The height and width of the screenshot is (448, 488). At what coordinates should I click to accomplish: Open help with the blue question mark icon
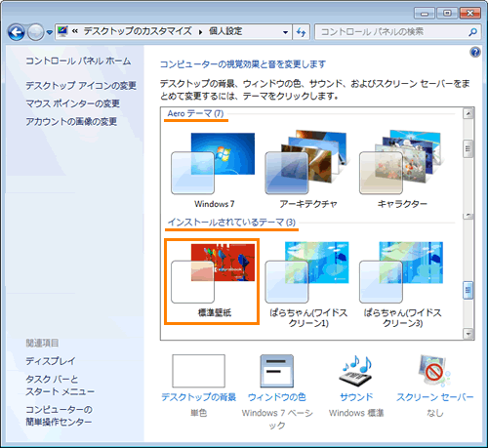coord(475,52)
